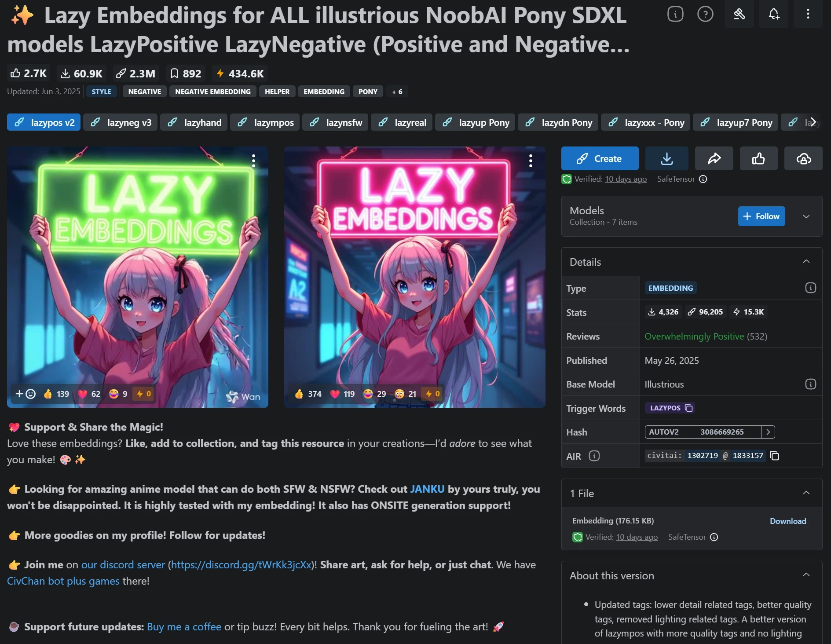Open the JANKU model link

click(x=427, y=489)
